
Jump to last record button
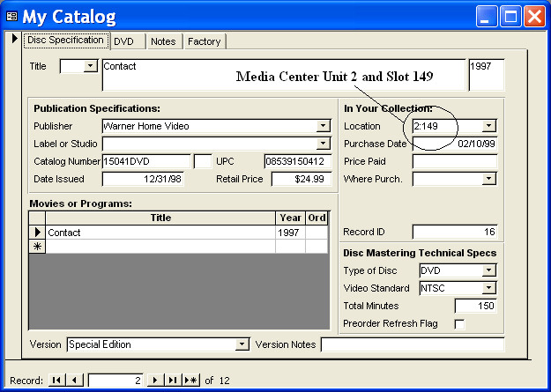[x=173, y=380]
